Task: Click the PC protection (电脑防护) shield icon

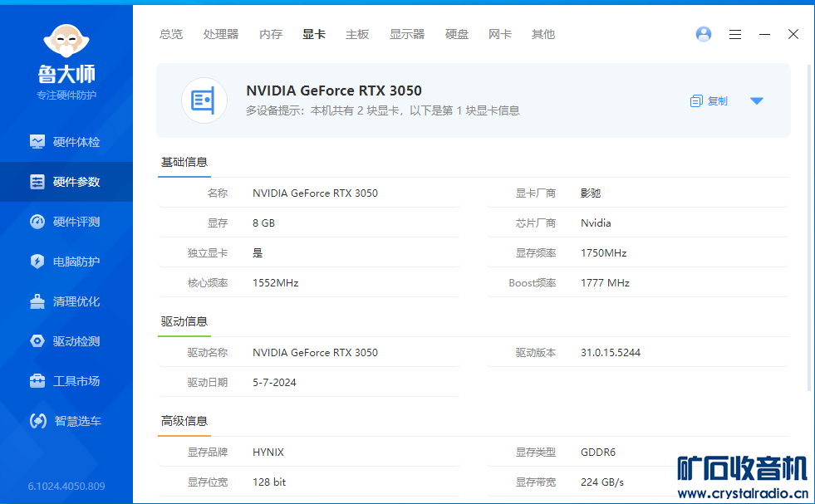Action: coord(37,262)
